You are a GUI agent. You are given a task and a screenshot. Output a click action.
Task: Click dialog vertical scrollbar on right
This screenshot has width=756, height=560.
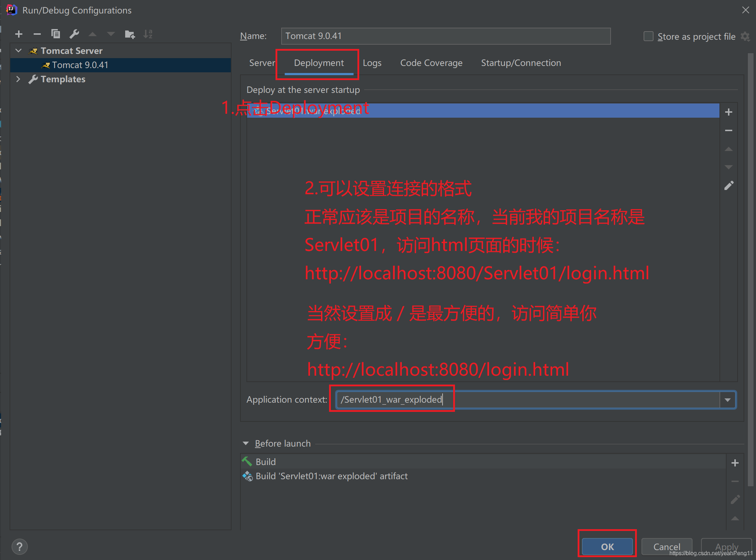750,269
